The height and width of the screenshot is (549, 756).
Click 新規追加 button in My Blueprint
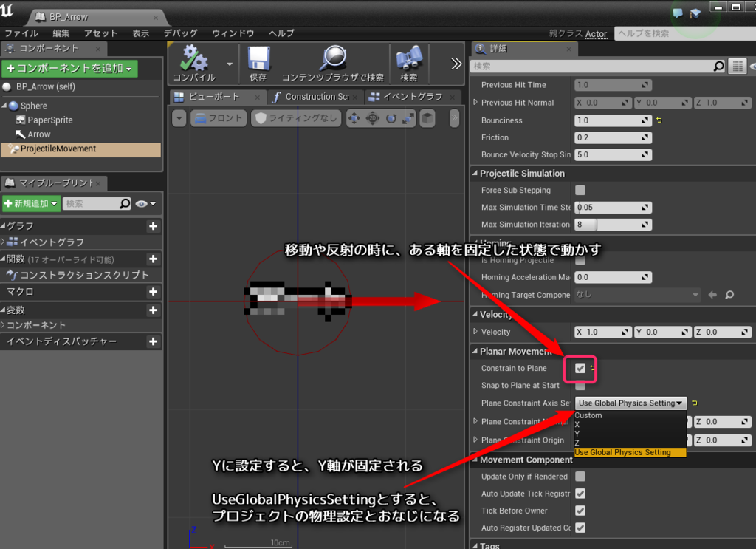pos(31,204)
